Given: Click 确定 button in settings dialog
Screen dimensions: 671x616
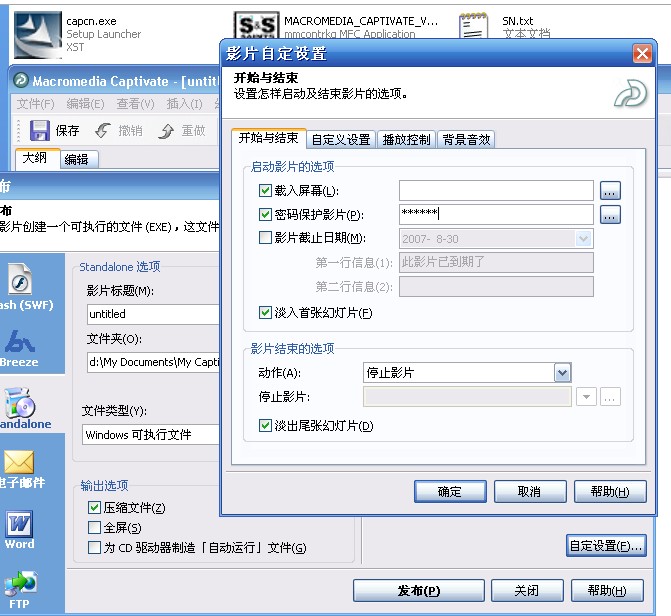Looking at the screenshot, I should point(450,491).
